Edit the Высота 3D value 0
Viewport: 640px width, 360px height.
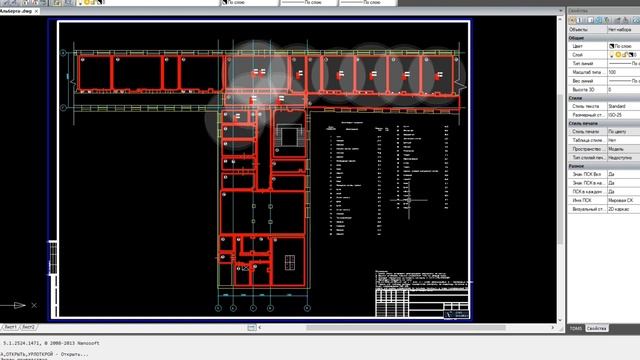(x=624, y=89)
